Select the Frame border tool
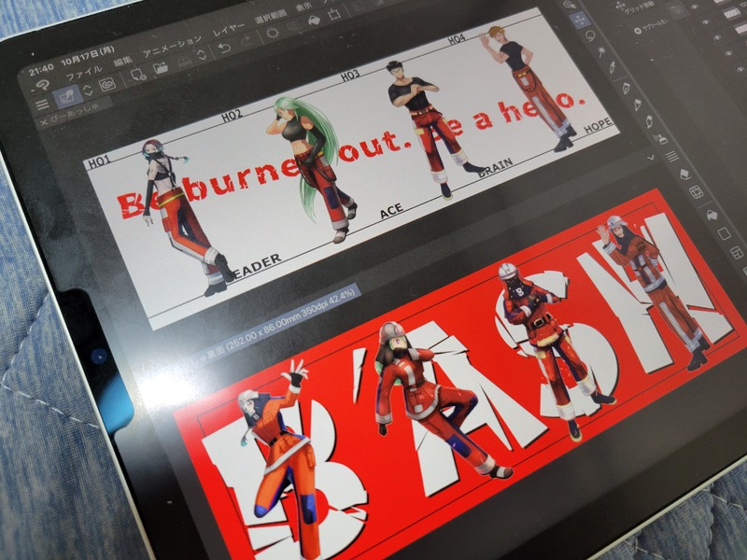 click(x=737, y=252)
